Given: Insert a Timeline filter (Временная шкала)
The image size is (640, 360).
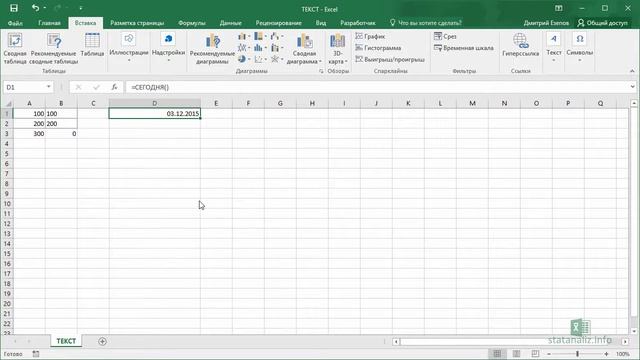Looking at the screenshot, I should (x=464, y=48).
